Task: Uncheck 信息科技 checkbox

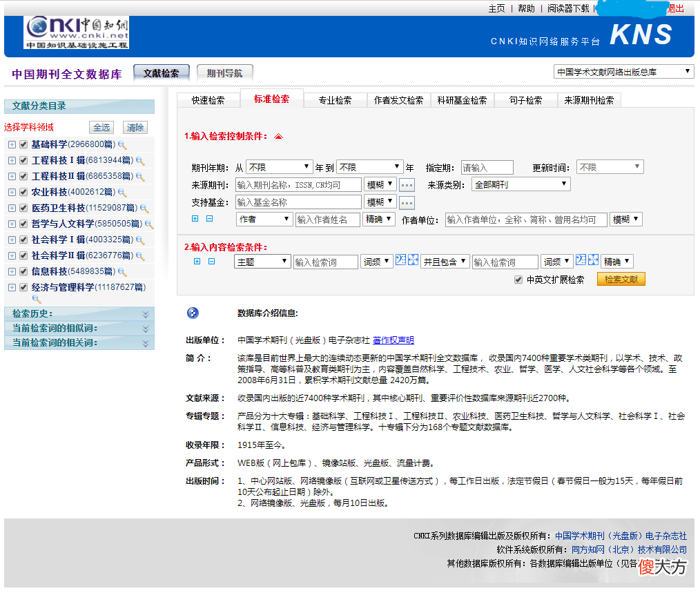Action: click(23, 271)
